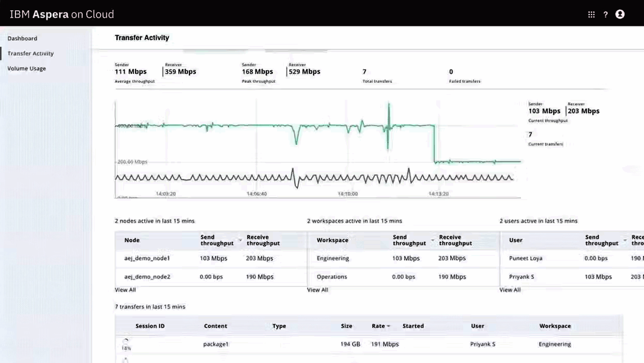Click the Node column header

[132, 240]
